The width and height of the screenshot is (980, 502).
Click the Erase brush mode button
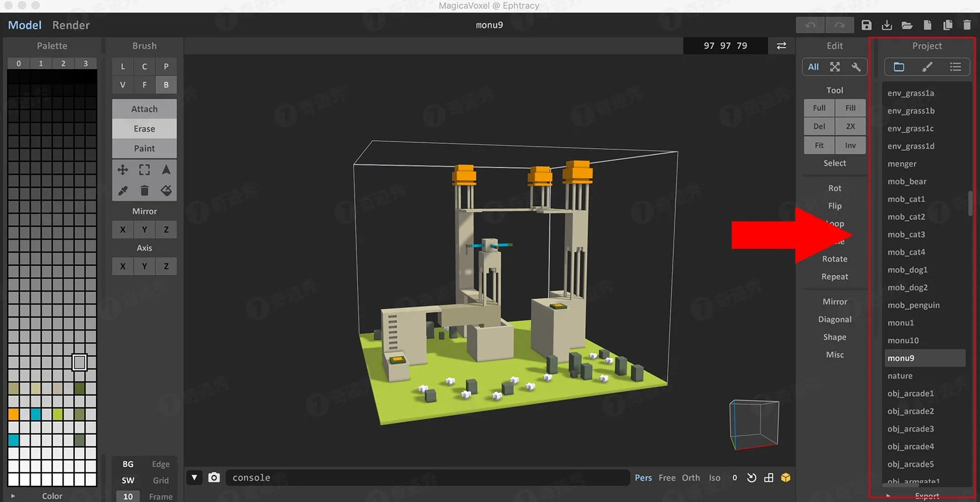(144, 129)
